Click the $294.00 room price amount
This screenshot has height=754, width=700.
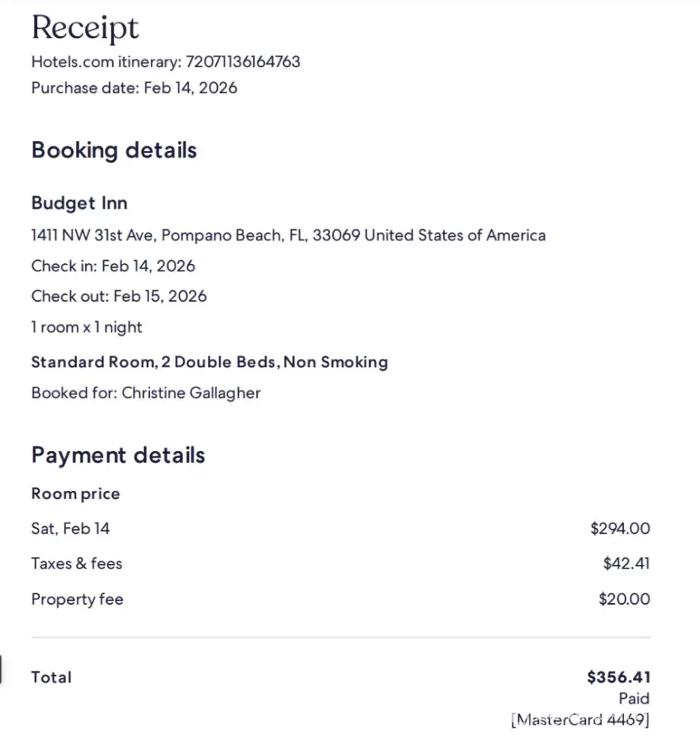point(620,529)
